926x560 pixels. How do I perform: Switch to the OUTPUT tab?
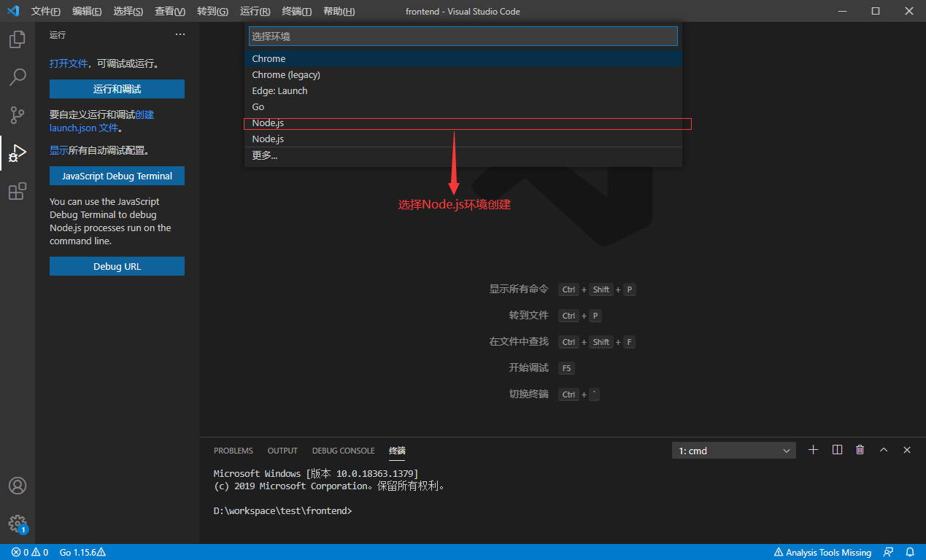point(282,451)
